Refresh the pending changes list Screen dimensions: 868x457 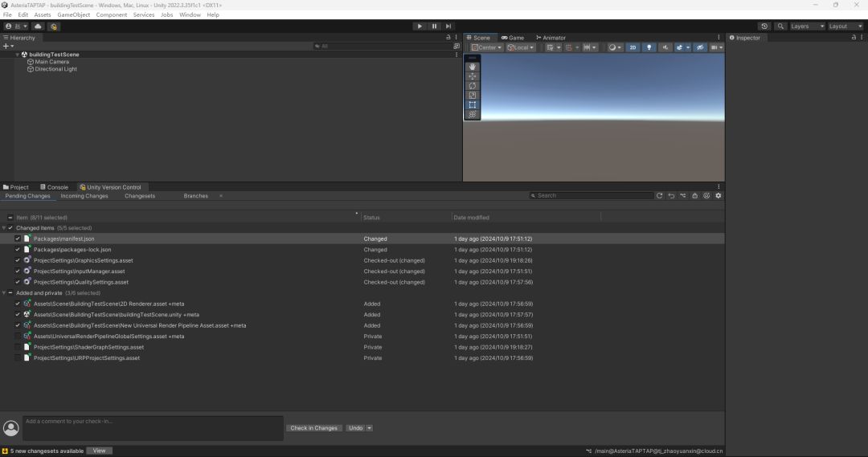pos(660,196)
